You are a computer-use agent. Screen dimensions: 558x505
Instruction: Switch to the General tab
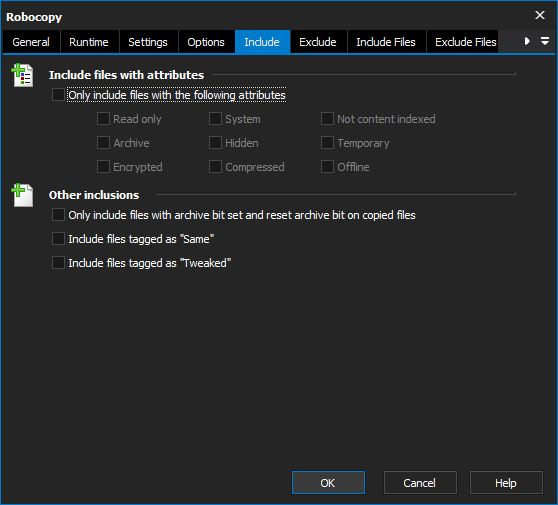[x=31, y=42]
